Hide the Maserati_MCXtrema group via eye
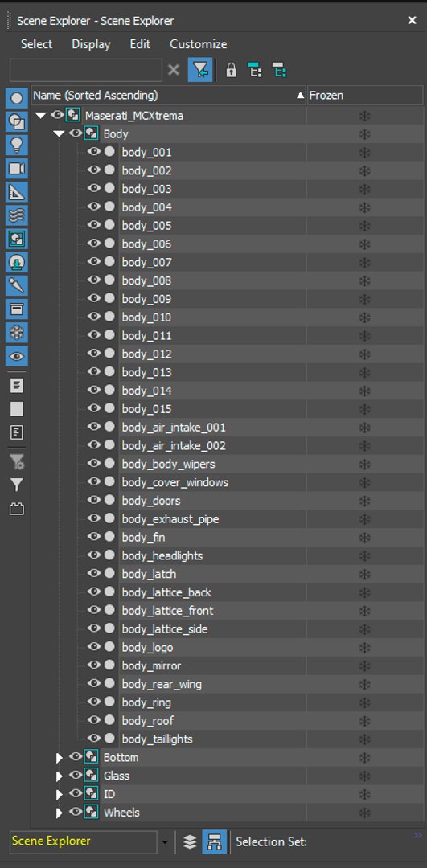 57,115
